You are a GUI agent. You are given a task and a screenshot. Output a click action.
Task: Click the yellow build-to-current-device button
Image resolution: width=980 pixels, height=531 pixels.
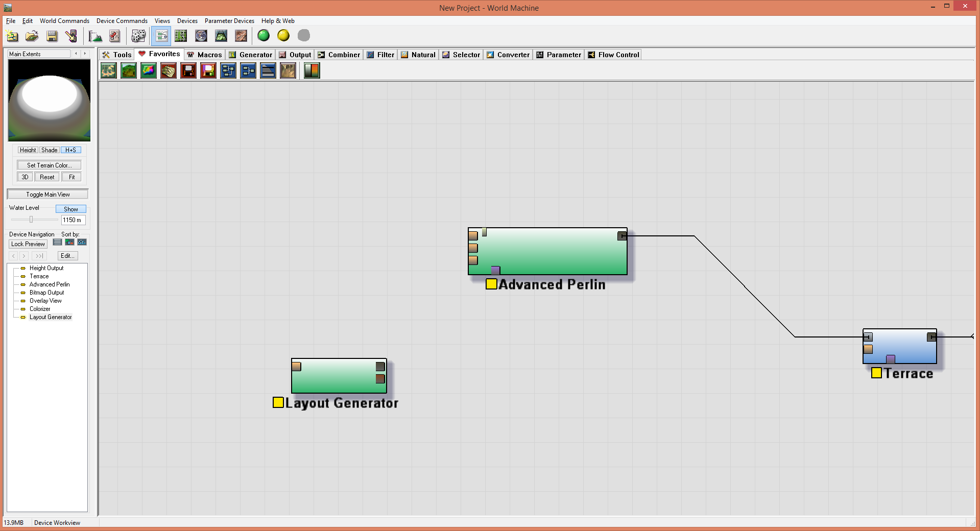(283, 36)
